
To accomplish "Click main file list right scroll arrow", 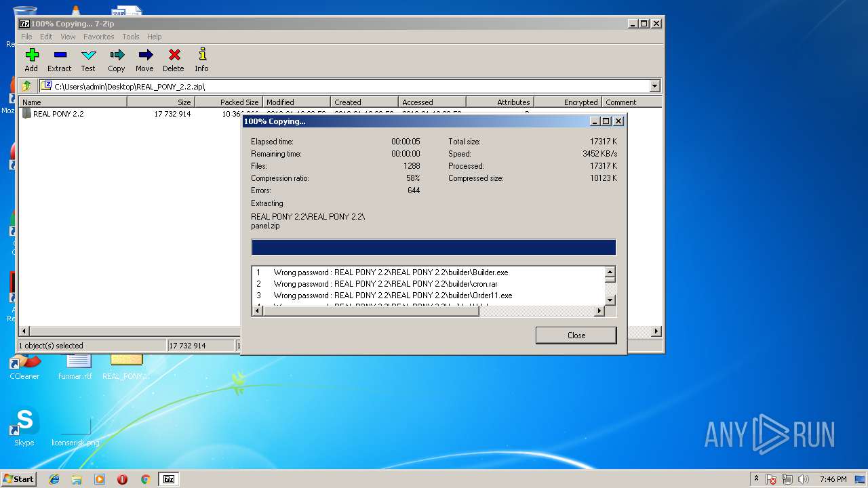I will point(656,331).
